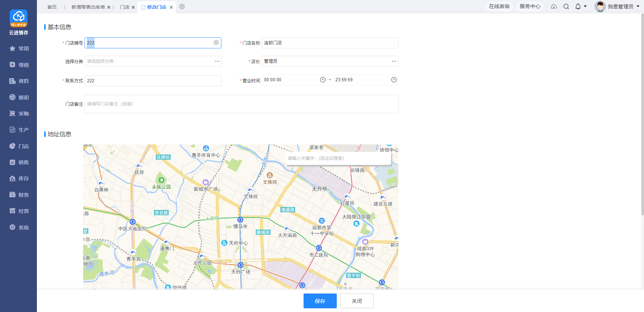Viewport: 644px width, 312px height.
Task: Select the 修改门店 tab
Action: click(x=157, y=7)
